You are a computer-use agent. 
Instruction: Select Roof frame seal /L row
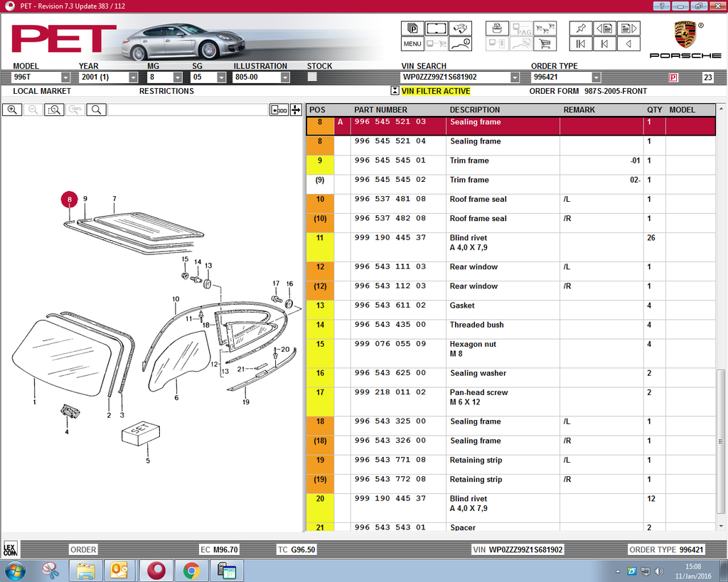tap(510, 204)
